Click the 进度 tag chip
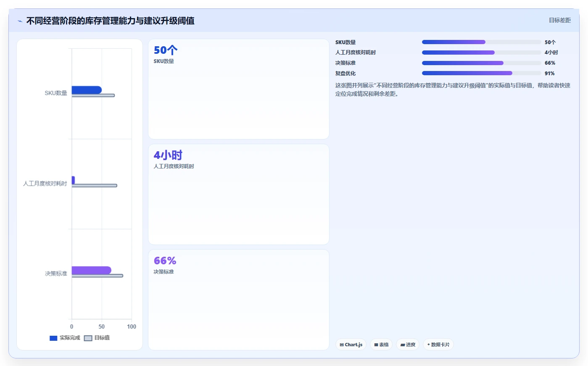Screen dimensions: 588x366 coord(408,345)
